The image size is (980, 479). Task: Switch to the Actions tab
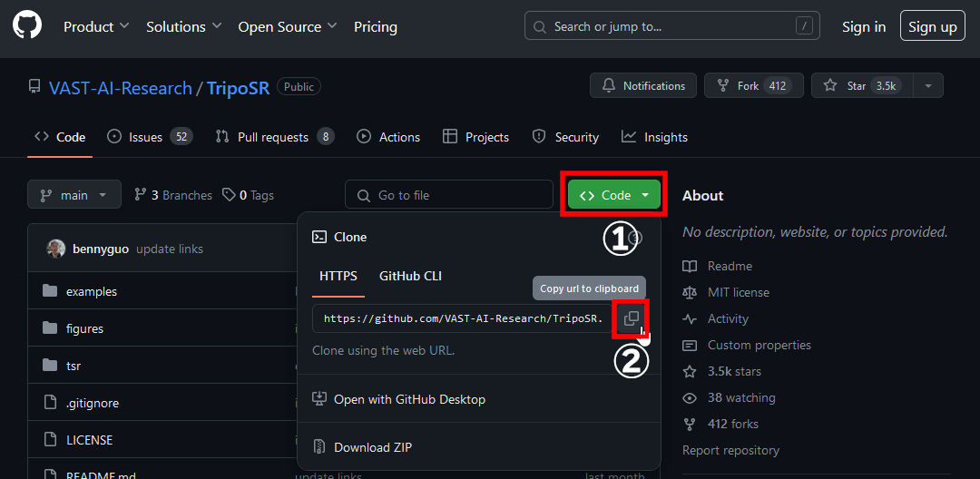point(388,137)
